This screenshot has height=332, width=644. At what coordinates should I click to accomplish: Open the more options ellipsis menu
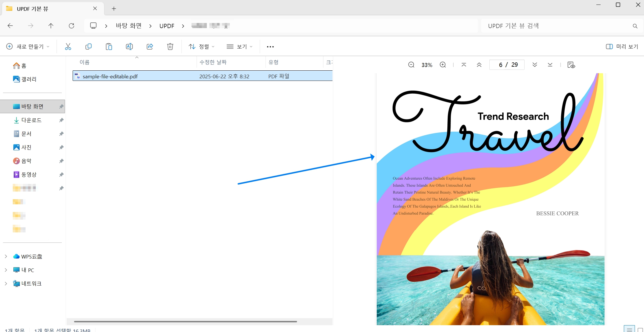pos(270,47)
